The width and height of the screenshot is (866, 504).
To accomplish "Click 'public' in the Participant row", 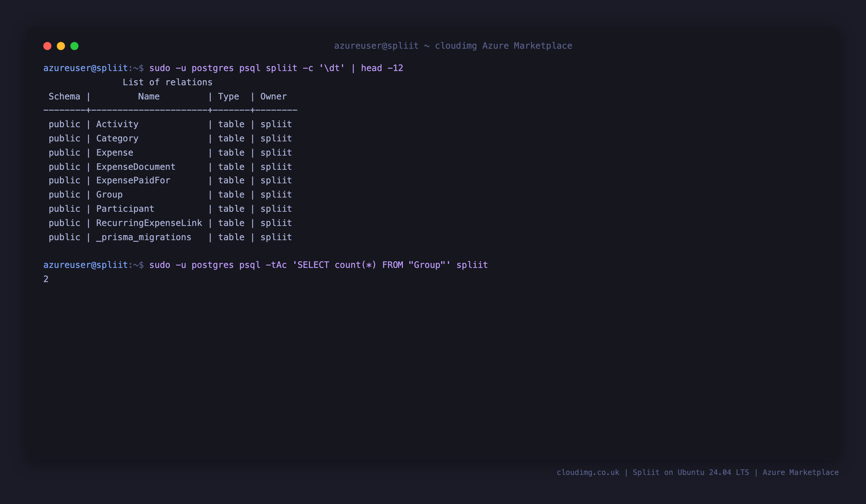I will coord(64,209).
